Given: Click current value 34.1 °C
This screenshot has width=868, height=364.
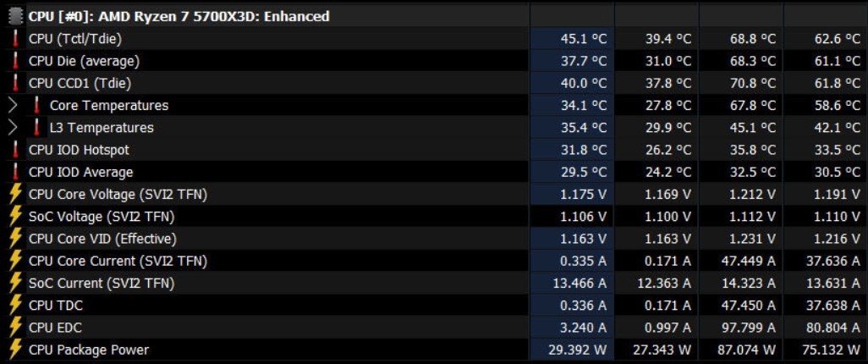Looking at the screenshot, I should pyautogui.click(x=584, y=105).
